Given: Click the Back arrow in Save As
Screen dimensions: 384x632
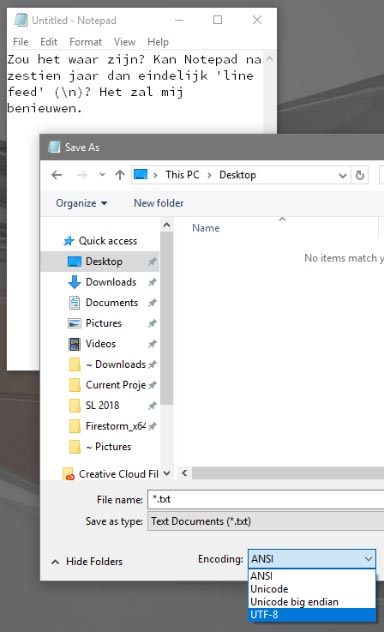Looking at the screenshot, I should [x=57, y=175].
